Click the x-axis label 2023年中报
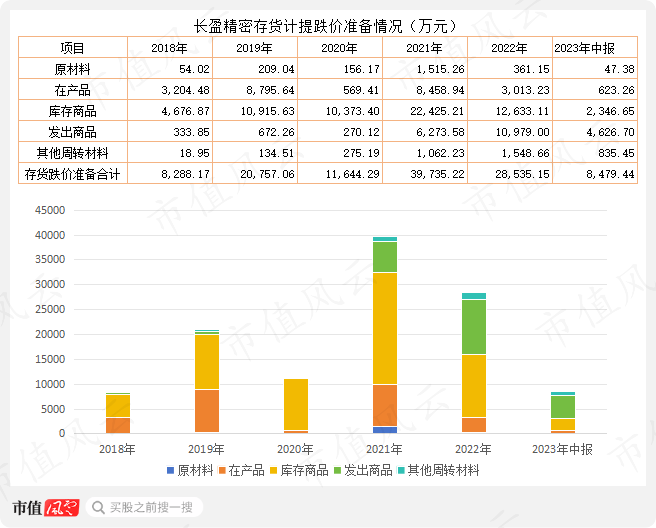This screenshot has width=656, height=528. 562,449
